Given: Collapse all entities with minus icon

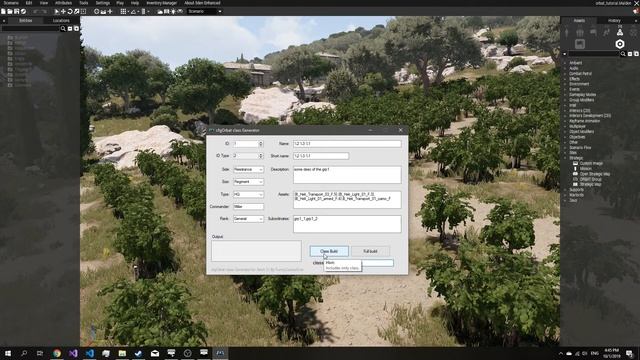Looking at the screenshot, I should pos(70,29).
